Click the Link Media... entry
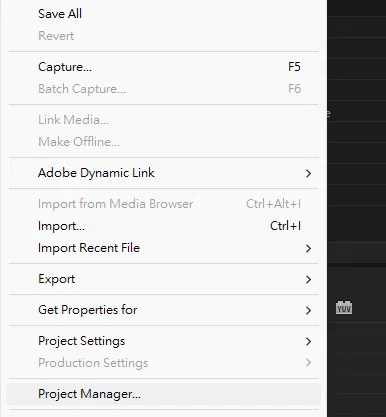The image size is (386, 417). coord(163,120)
